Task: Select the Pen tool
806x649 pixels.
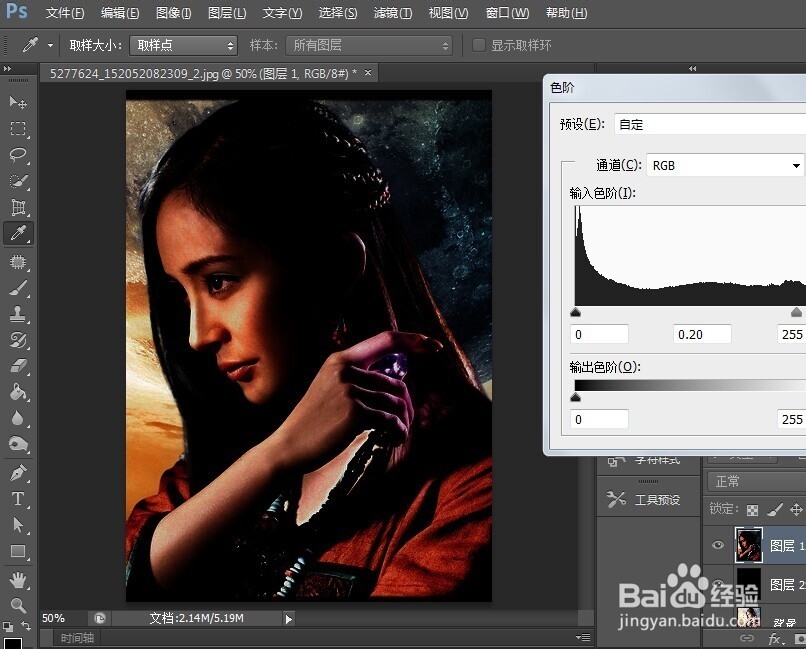Action: 18,473
